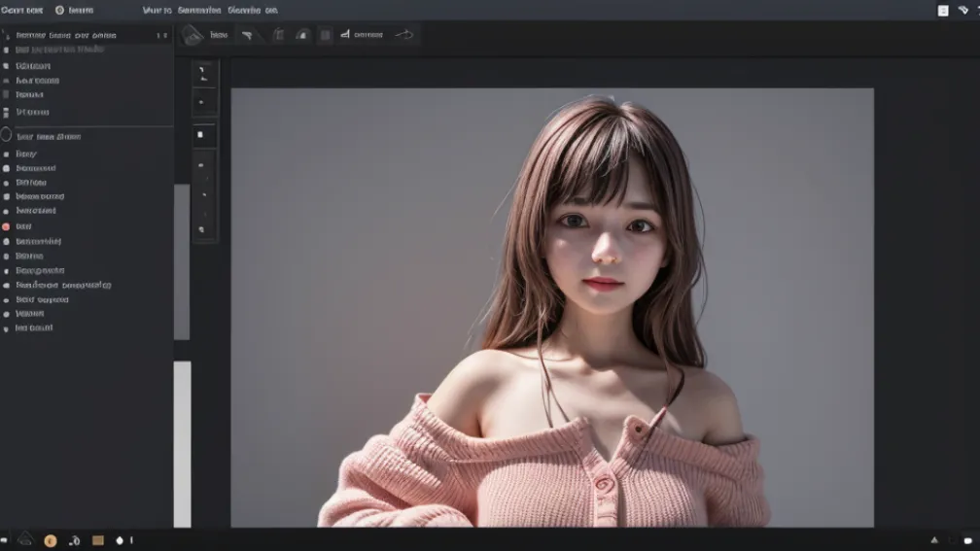Click the white diamond icon in bottom bar

(x=120, y=540)
